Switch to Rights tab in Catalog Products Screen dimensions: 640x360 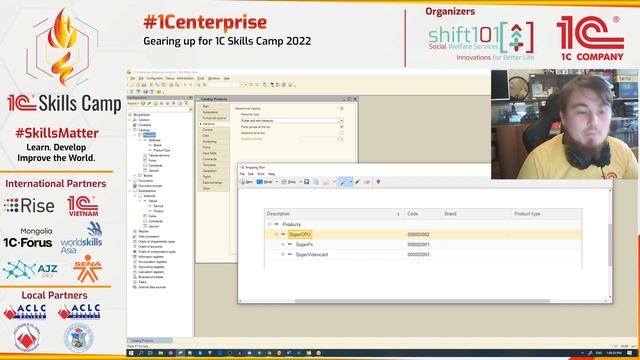coord(214,177)
